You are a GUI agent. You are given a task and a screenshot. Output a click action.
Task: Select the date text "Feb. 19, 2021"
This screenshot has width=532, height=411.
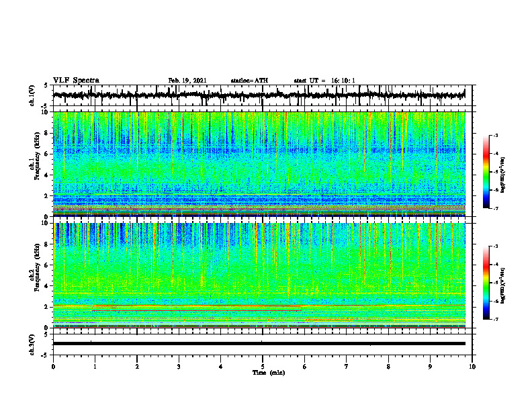click(x=187, y=81)
